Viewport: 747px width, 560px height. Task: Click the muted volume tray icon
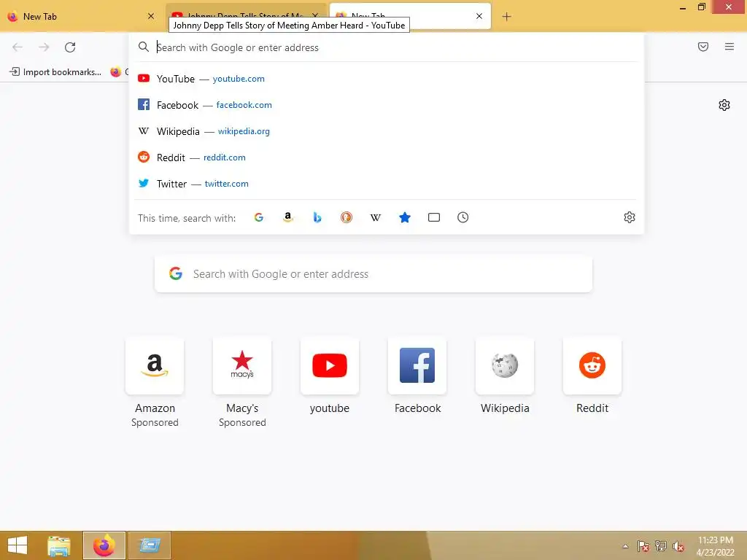tap(678, 546)
